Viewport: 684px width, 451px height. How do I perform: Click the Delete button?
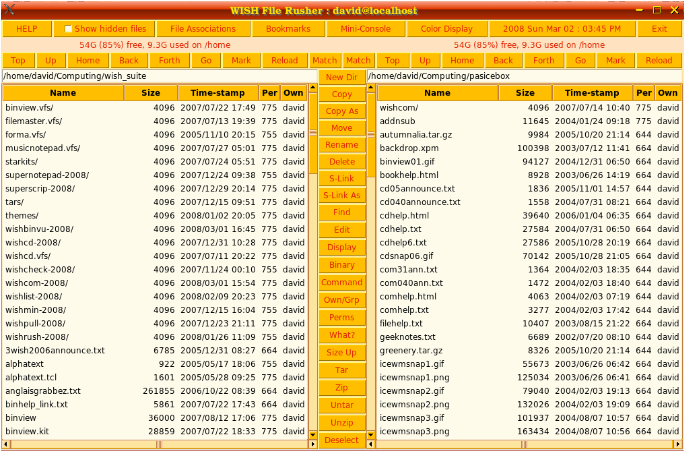point(342,162)
